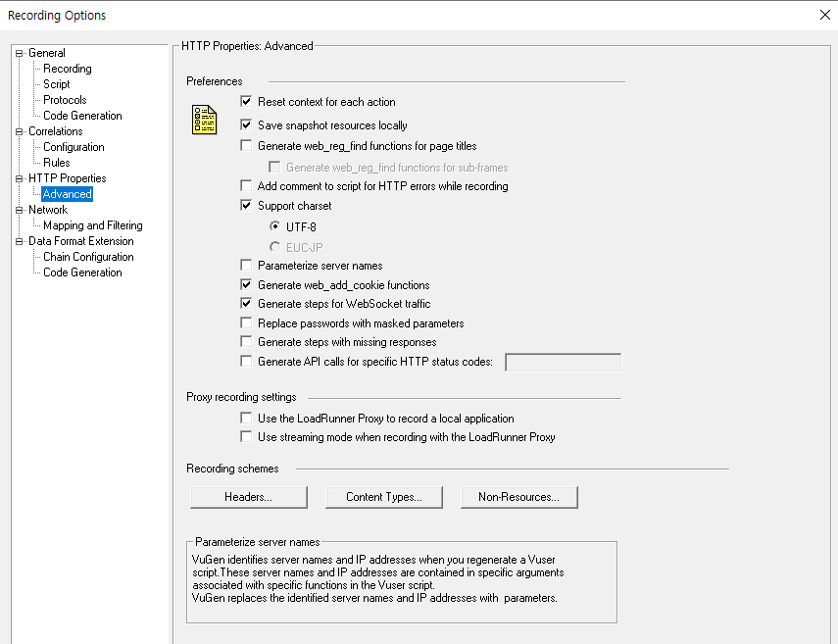Toggle the Support charset checkbox

pos(246,206)
